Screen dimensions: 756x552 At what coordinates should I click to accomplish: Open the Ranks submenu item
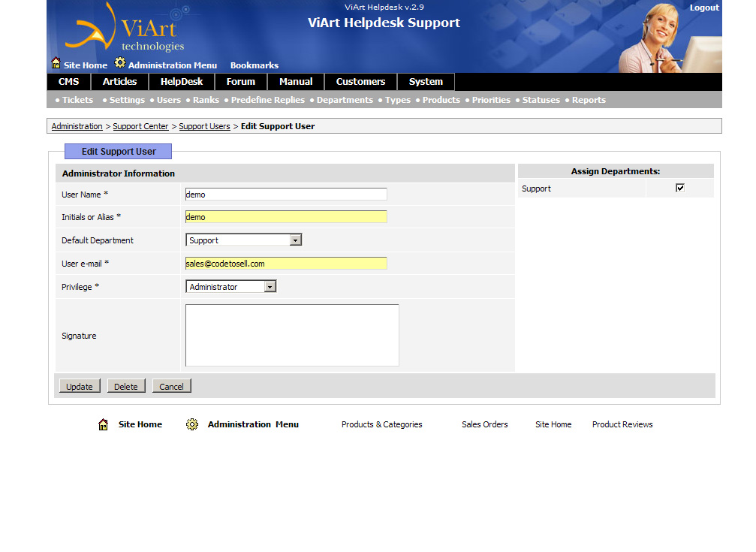[206, 100]
